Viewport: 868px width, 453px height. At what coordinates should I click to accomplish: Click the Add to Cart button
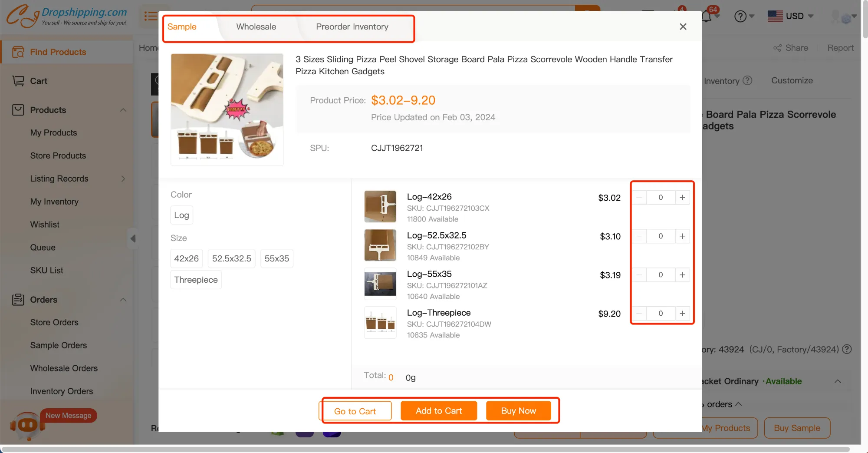tap(438, 411)
